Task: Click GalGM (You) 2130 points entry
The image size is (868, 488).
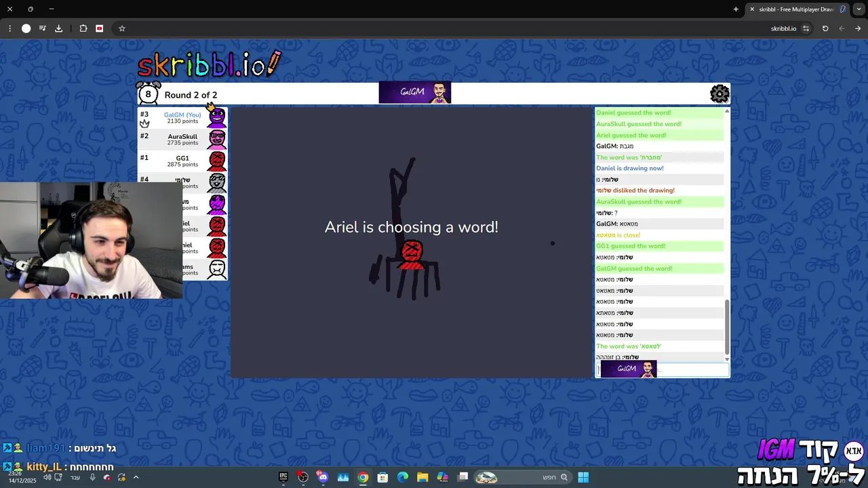Action: (182, 118)
